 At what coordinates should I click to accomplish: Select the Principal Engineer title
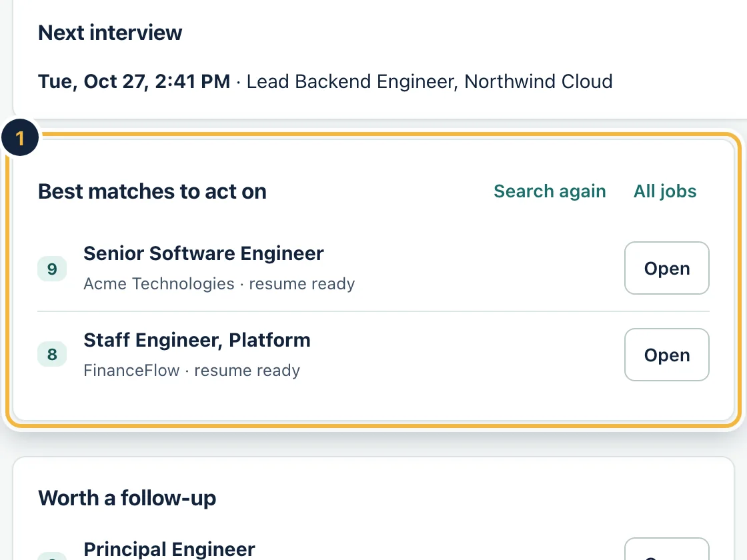(169, 549)
